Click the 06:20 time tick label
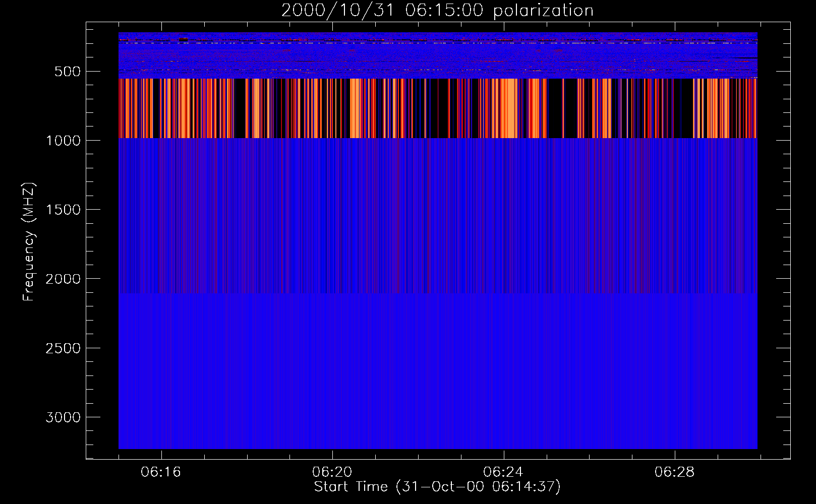The width and height of the screenshot is (816, 504). click(332, 472)
